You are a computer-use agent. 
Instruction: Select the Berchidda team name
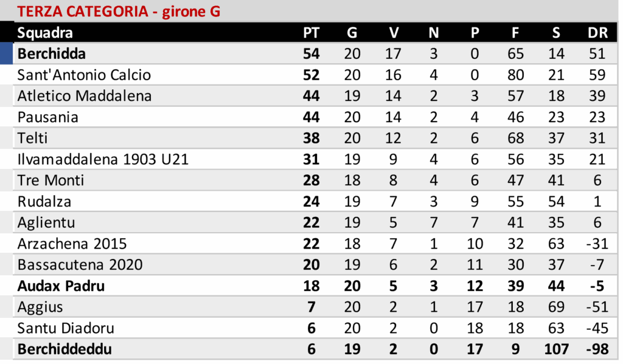coord(52,54)
